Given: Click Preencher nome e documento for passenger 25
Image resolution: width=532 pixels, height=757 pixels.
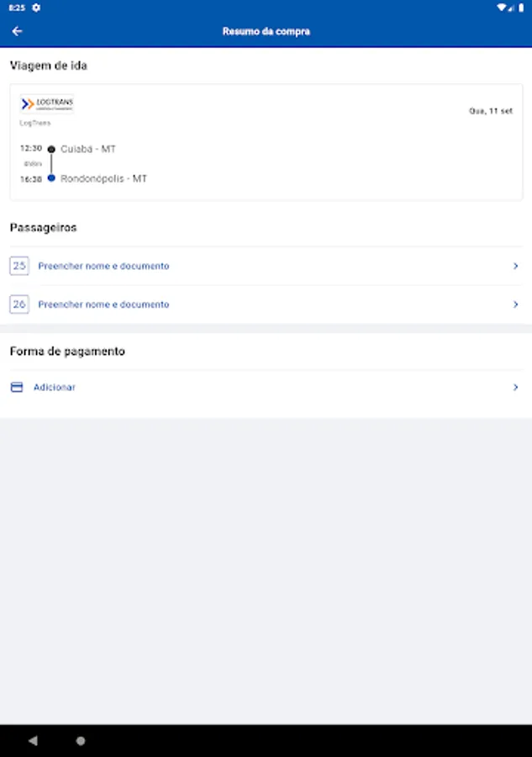Looking at the screenshot, I should tap(103, 266).
